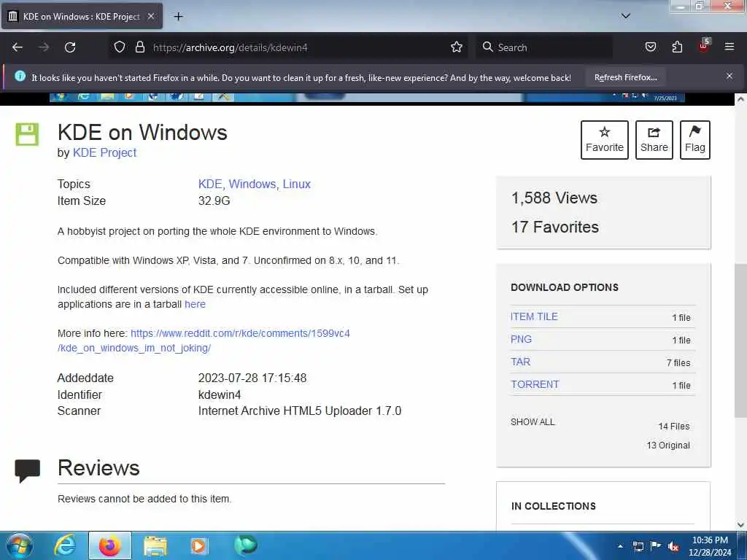Select the 'KDE on Windows : KDE Project' tab
This screenshot has height=560, width=747.
point(82,16)
